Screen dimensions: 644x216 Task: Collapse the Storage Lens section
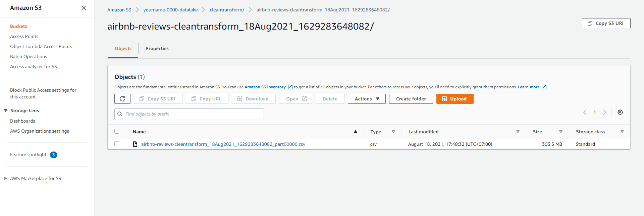point(6,111)
